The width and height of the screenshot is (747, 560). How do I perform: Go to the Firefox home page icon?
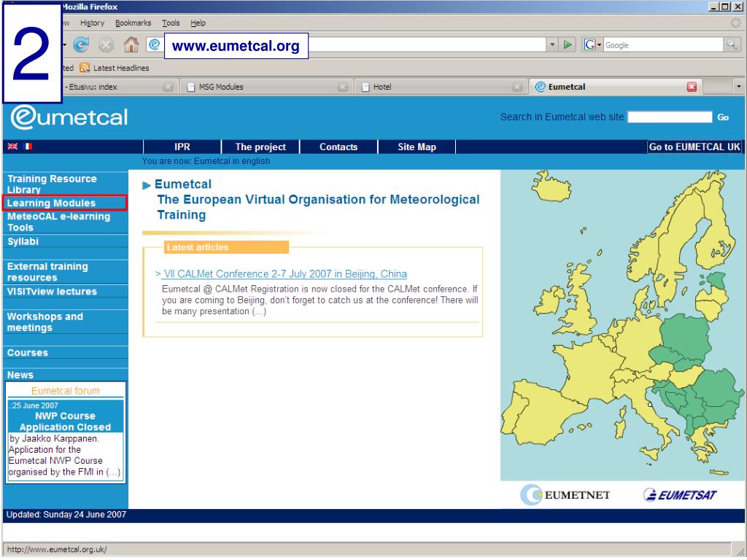pos(131,44)
